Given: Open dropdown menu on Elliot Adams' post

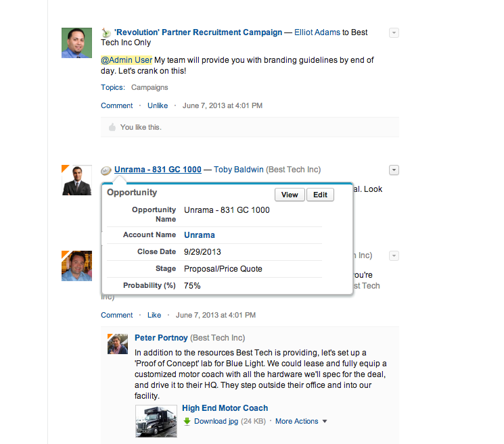Looking at the screenshot, I should click(x=394, y=32).
